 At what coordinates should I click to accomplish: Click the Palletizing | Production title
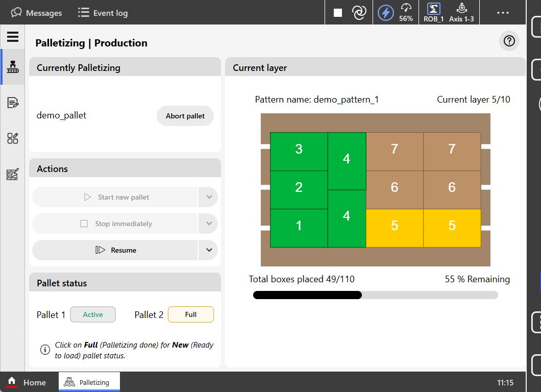coord(91,43)
